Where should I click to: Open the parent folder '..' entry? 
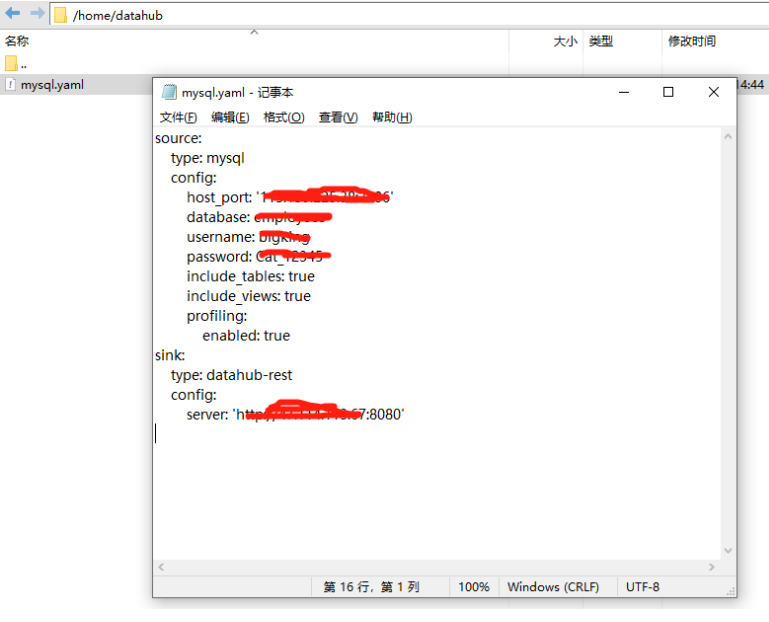pos(22,64)
